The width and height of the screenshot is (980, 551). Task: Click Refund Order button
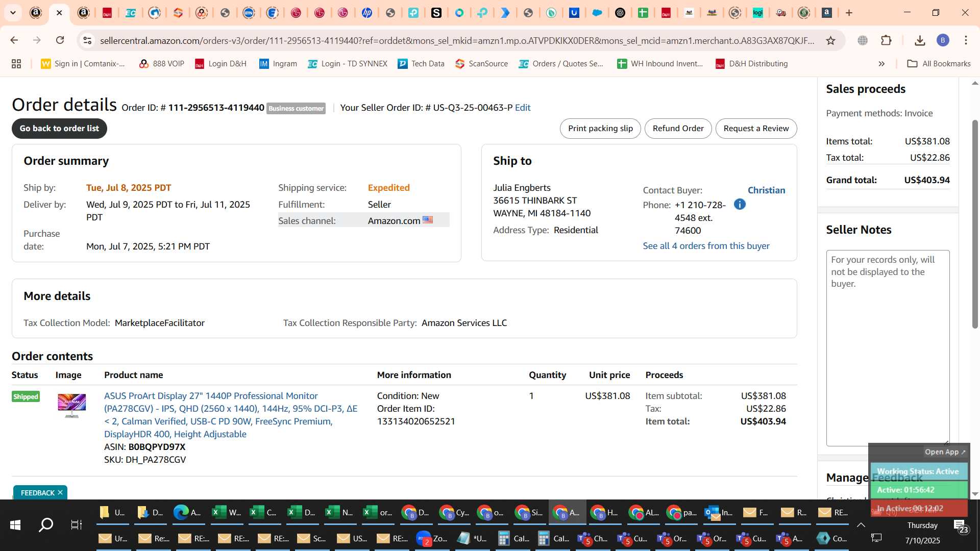point(678,129)
